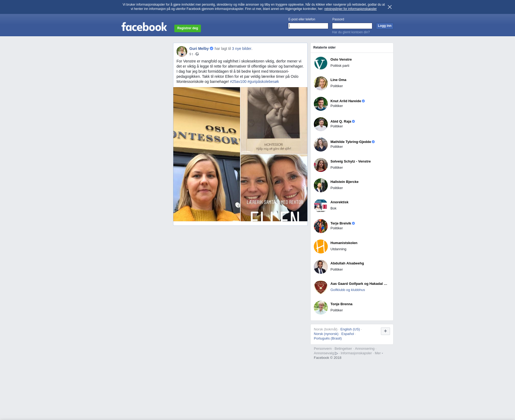
Task: Open Guri Melby's profile picture
Action: [x=182, y=51]
